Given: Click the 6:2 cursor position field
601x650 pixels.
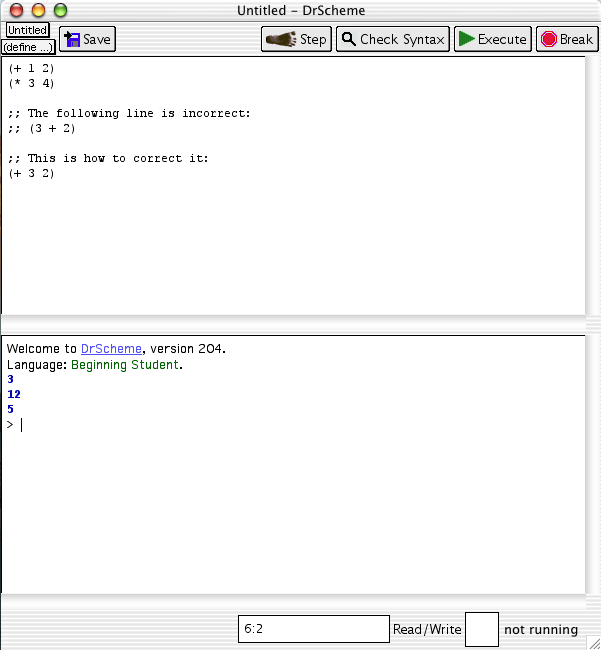Looking at the screenshot, I should [x=314, y=629].
